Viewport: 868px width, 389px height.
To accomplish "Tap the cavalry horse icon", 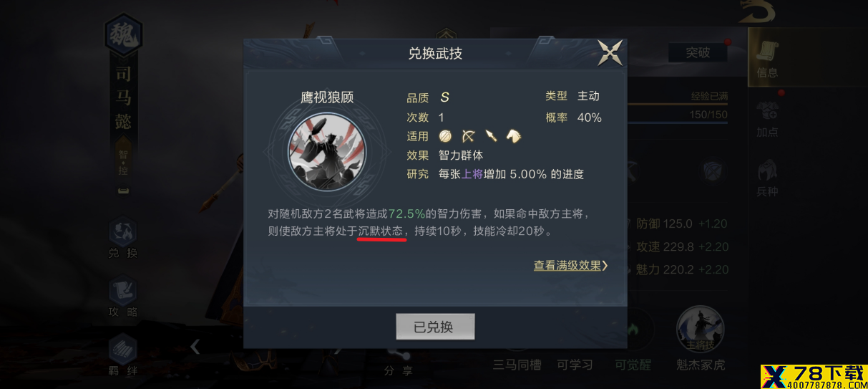I will point(513,135).
